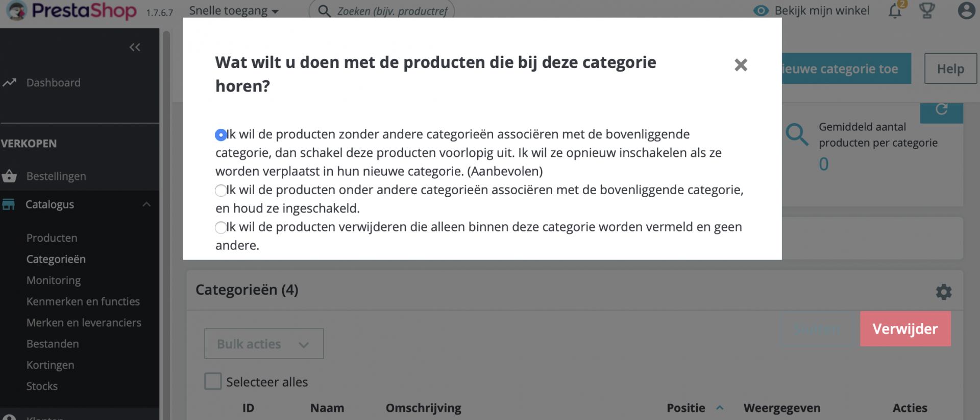
Task: Open the trophy achievements icon
Action: (927, 11)
